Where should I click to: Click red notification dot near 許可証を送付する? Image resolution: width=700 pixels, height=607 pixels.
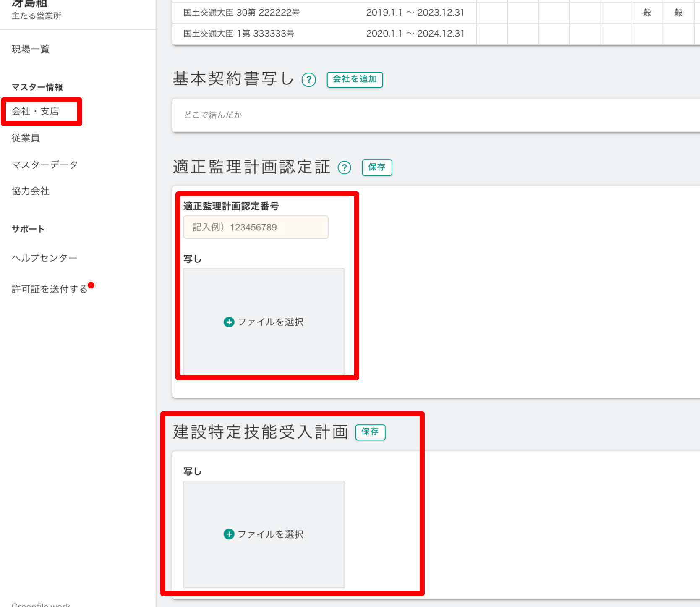[91, 285]
